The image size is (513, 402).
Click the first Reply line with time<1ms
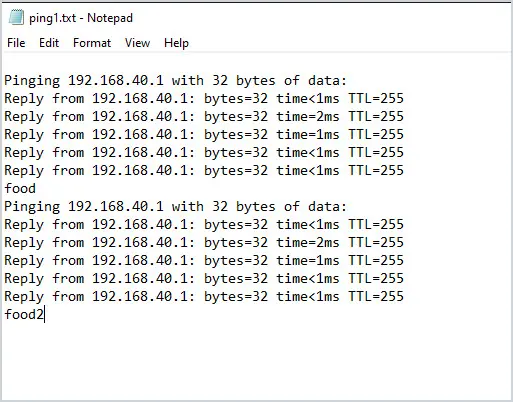pos(204,99)
